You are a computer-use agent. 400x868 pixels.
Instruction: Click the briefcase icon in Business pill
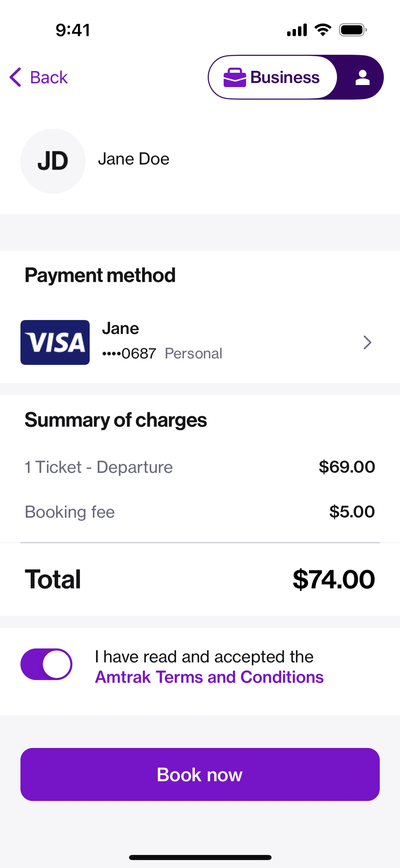point(235,77)
